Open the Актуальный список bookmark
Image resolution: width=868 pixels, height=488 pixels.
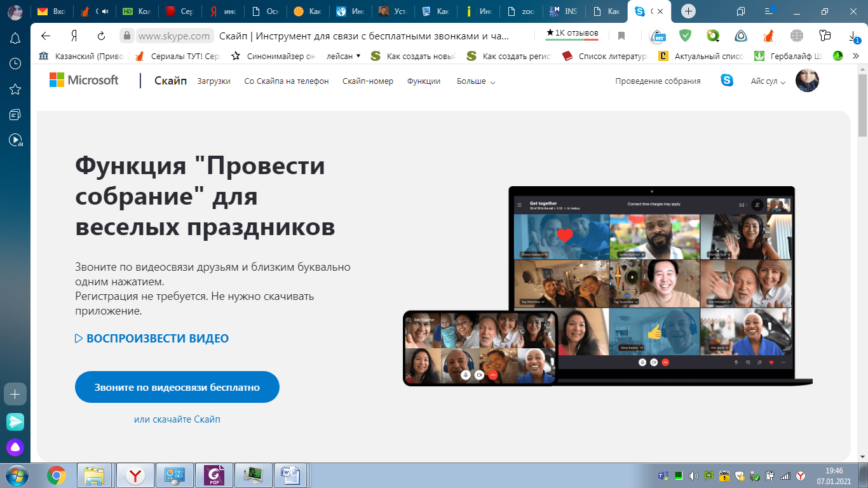point(700,56)
